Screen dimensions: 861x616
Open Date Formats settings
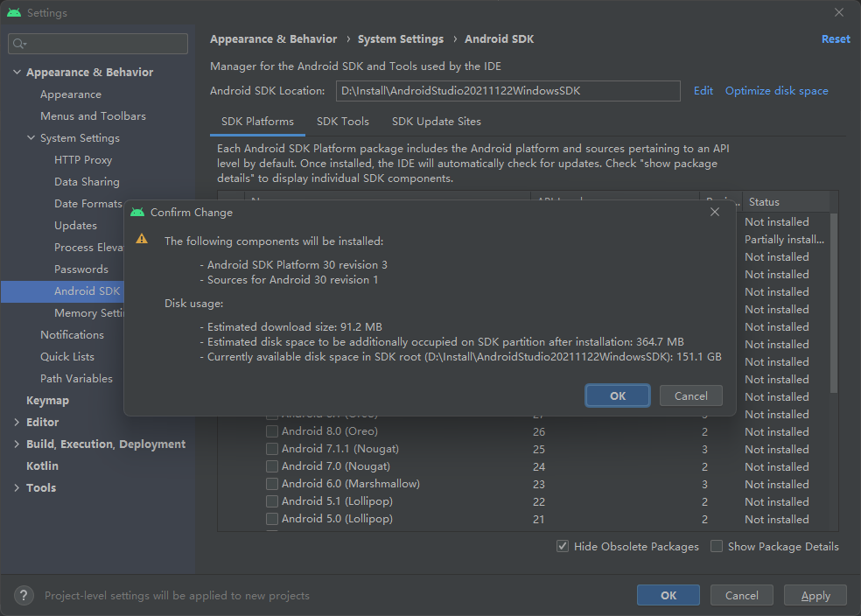tap(87, 204)
